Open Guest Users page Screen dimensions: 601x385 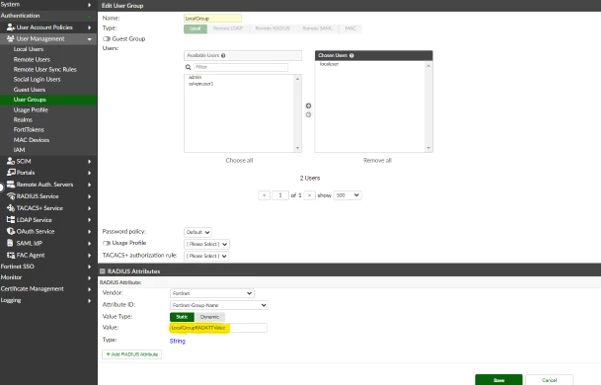30,90
